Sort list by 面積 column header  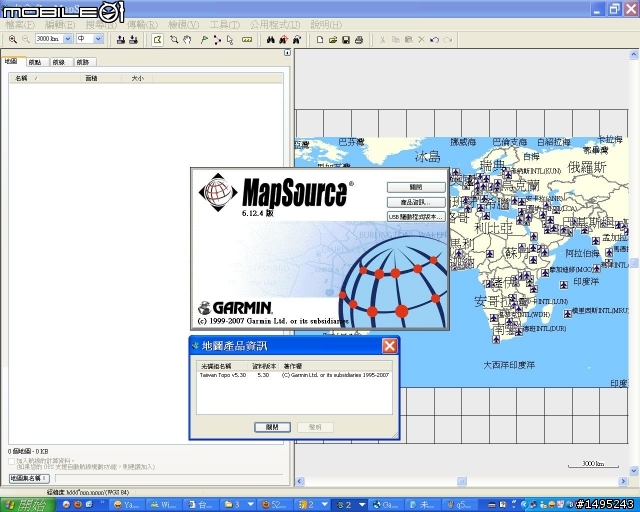tap(101, 78)
